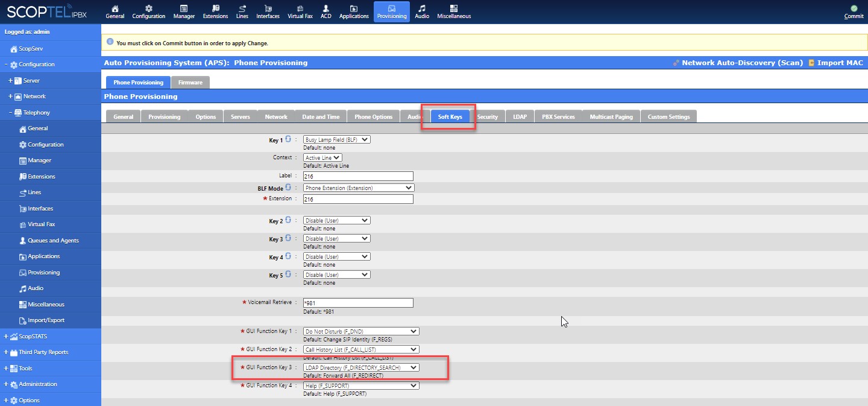Open the Key 5 dropdown
This screenshot has height=406, width=868.
point(337,274)
